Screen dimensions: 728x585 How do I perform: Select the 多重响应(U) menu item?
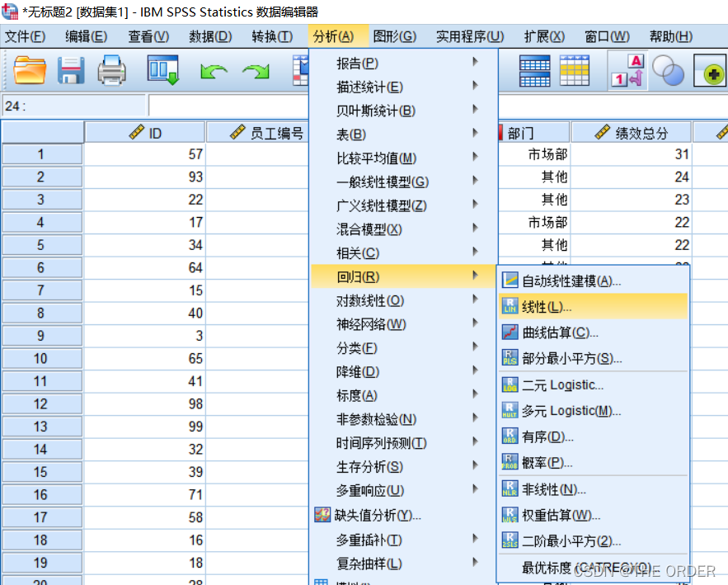404,490
